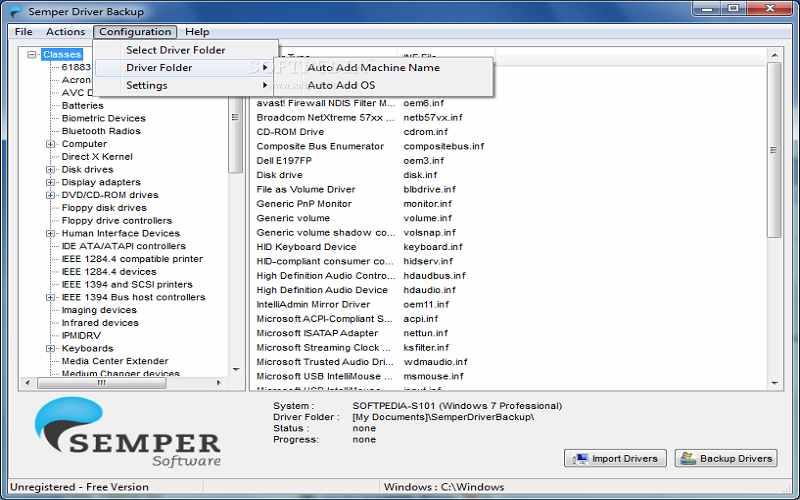Click the wdmaudio.inf file cell
This screenshot has width=800, height=500.
(x=435, y=362)
